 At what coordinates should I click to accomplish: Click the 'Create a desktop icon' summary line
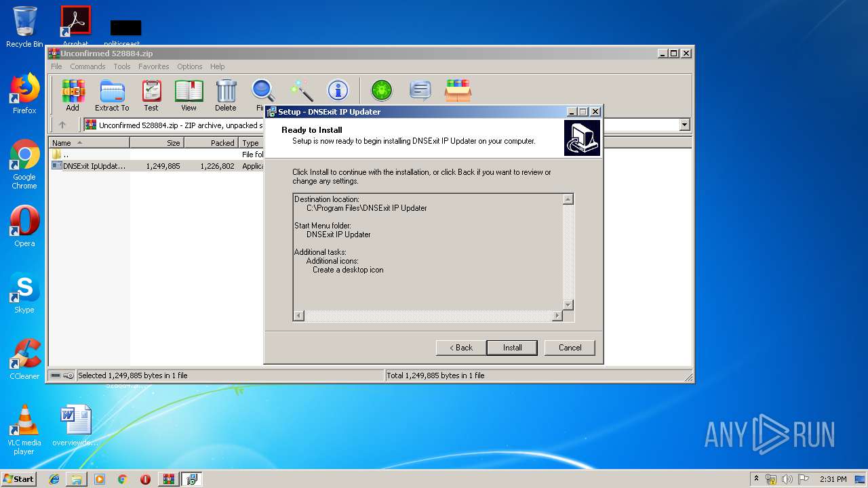pos(348,270)
